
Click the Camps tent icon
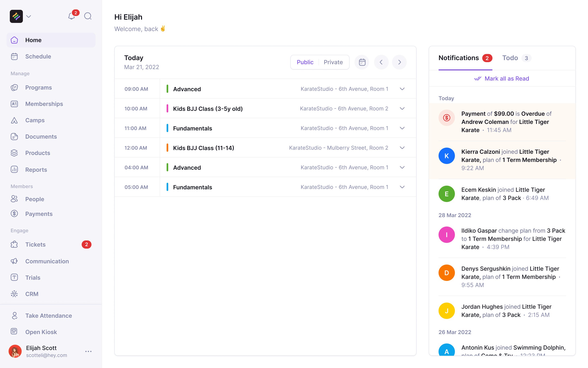pyautogui.click(x=14, y=120)
